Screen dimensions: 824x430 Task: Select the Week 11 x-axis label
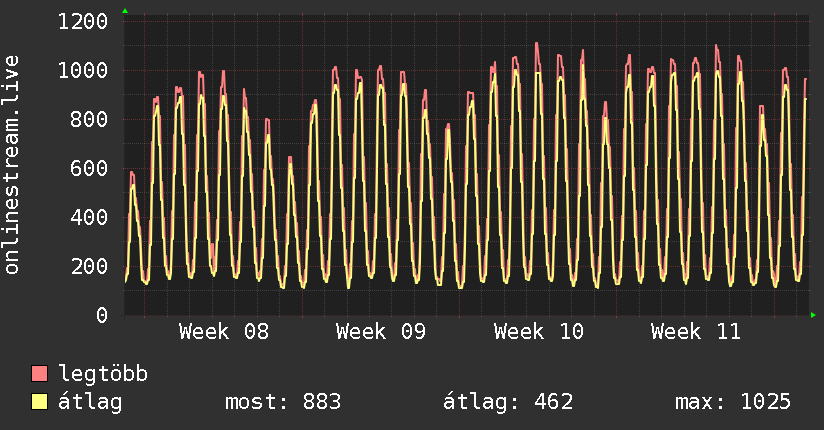696,332
